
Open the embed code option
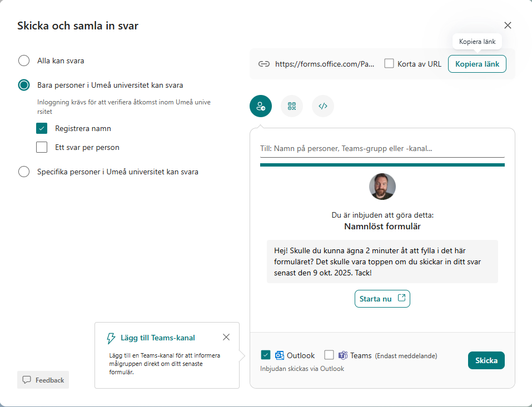tap(323, 106)
